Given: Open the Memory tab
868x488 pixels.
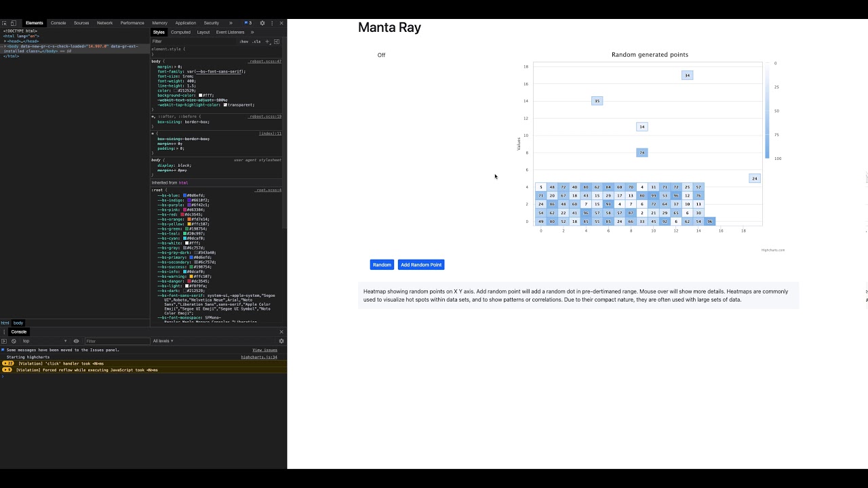Looking at the screenshot, I should coord(159,23).
